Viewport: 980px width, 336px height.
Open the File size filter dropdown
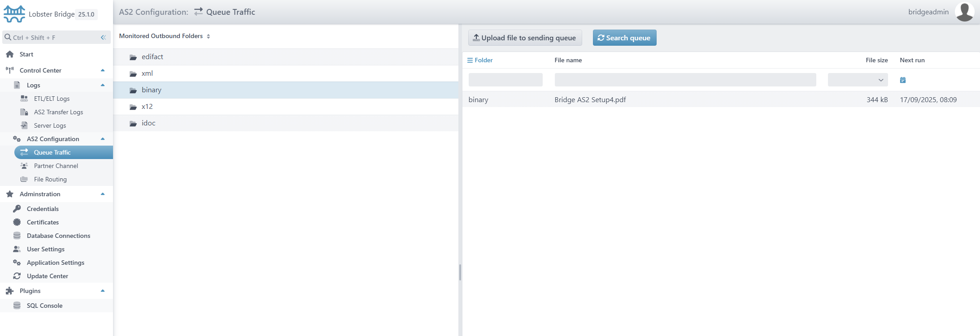point(858,80)
